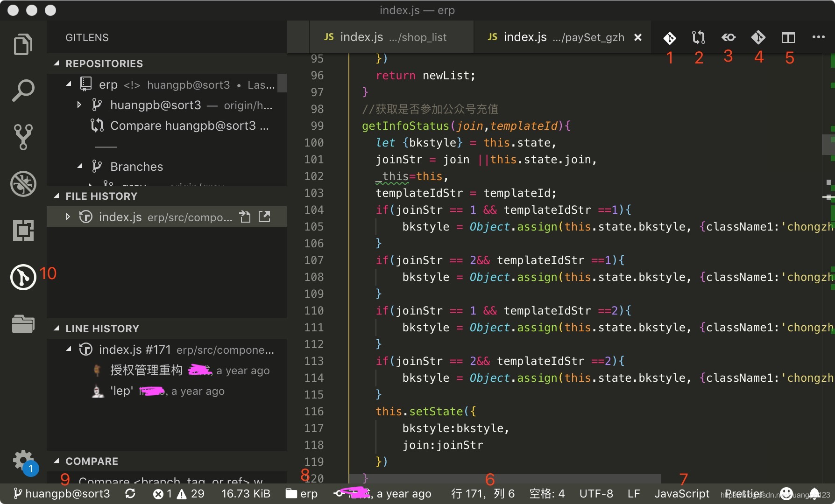This screenshot has height=504, width=835.
Task: Change UTF-8 file encoding
Action: pos(596,494)
